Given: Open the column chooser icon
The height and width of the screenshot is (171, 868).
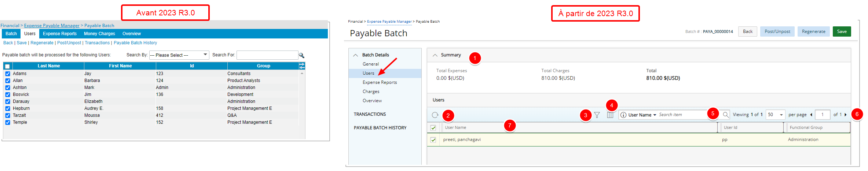Looking at the screenshot, I should [x=610, y=115].
